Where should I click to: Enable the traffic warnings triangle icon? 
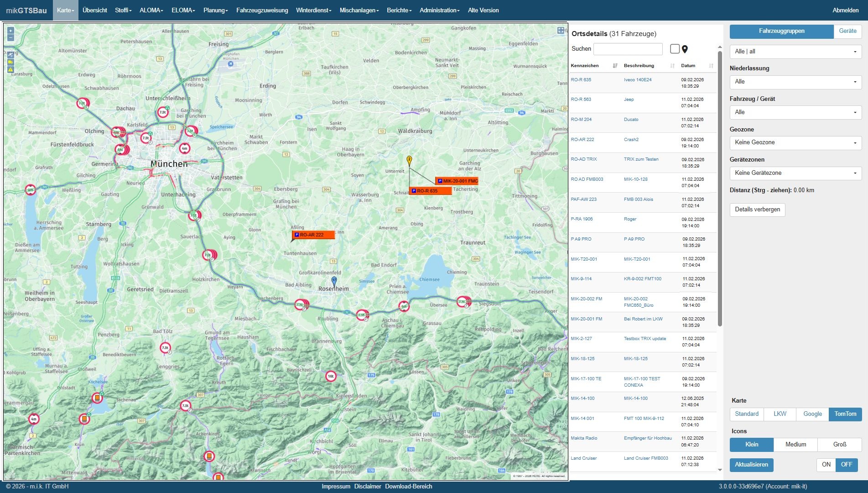pyautogui.click(x=10, y=69)
